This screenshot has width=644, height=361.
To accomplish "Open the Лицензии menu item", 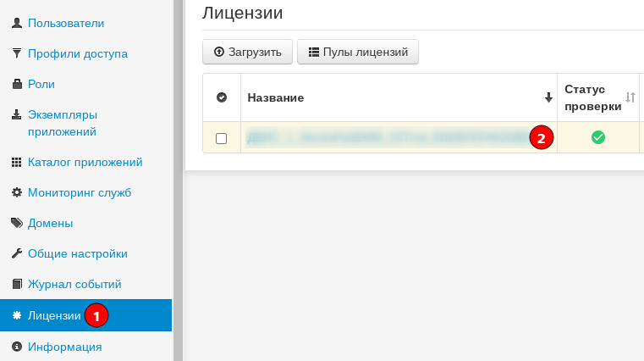I will coord(54,315).
